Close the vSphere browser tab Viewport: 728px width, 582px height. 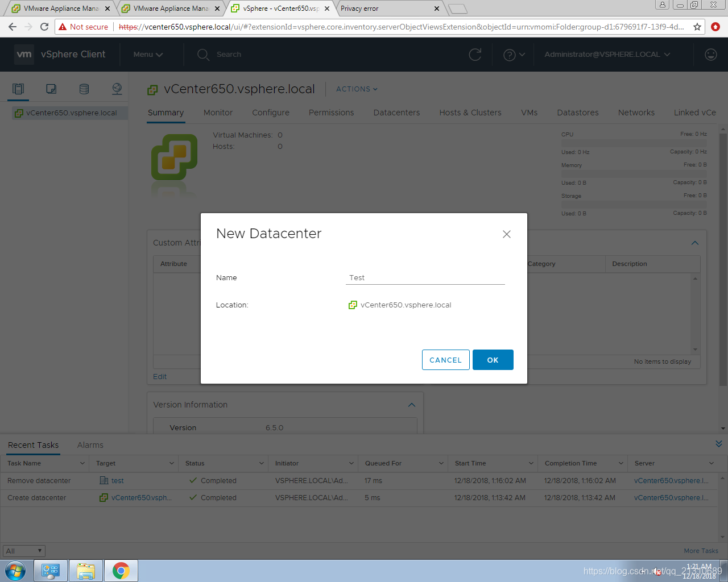[327, 9]
